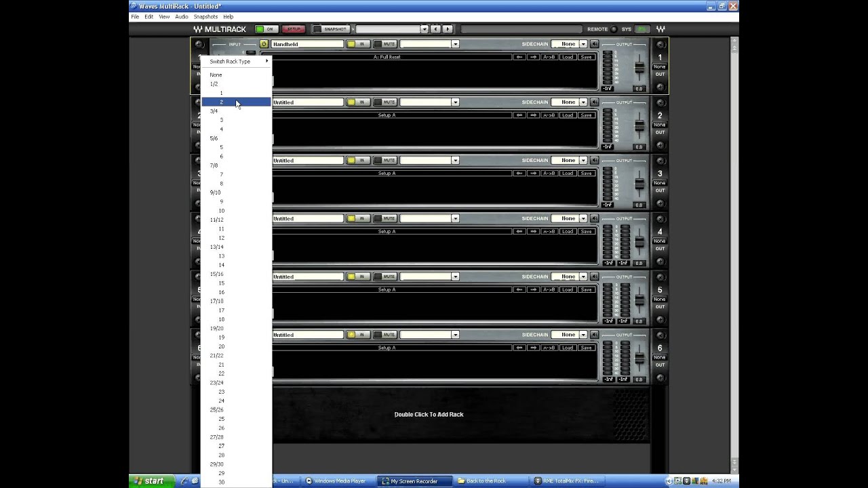Click the MultiRack logo at top left
Screen dimensions: 868x488
coord(219,29)
